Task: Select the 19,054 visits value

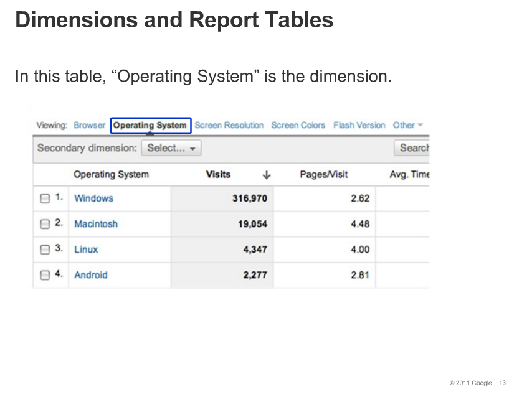Action: click(x=253, y=224)
